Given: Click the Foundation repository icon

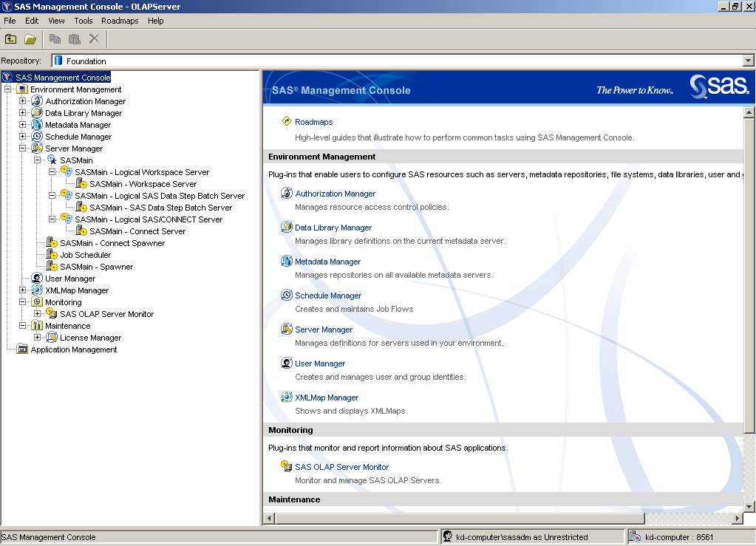Looking at the screenshot, I should pyautogui.click(x=58, y=61).
